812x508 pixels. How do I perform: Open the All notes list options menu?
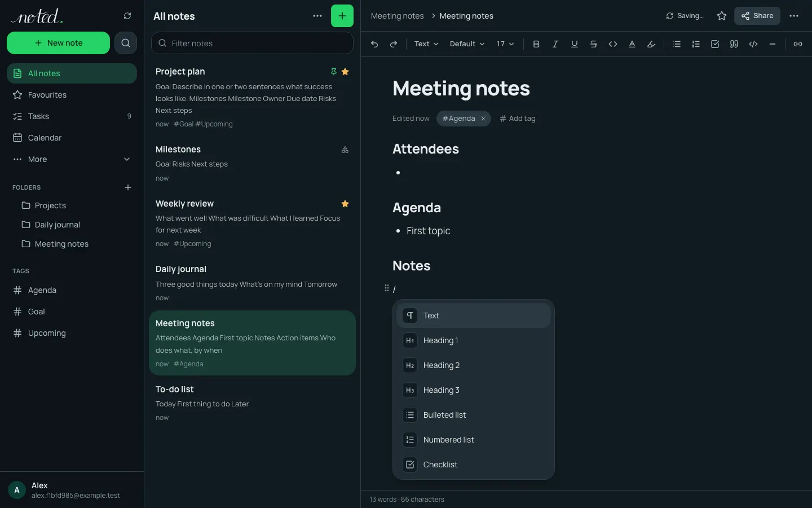(x=317, y=16)
